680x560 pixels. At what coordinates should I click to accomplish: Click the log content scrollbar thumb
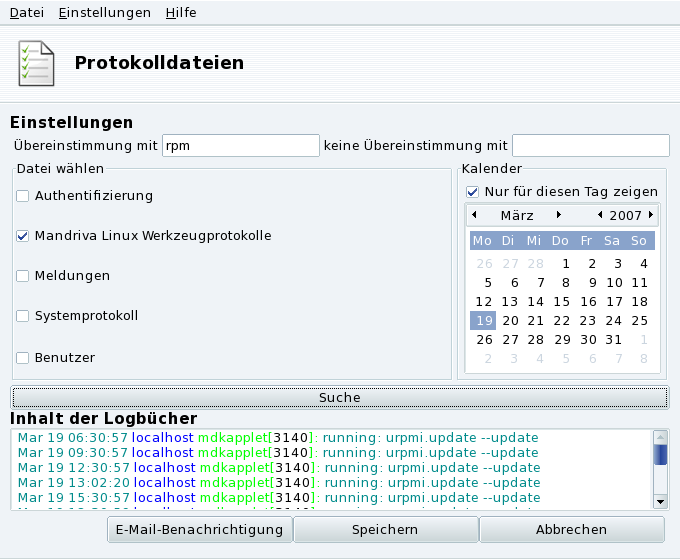[660, 455]
